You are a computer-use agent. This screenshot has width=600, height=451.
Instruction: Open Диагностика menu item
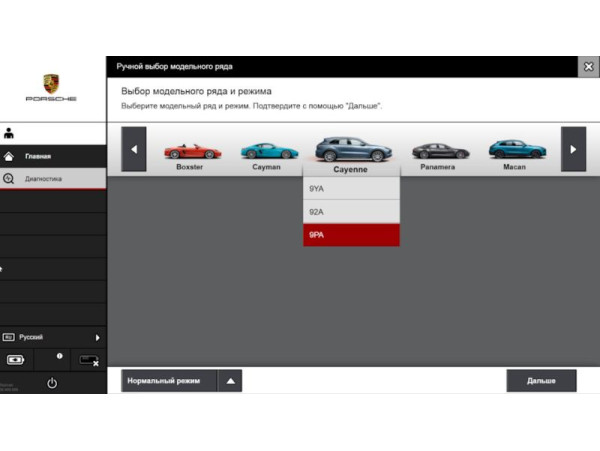[x=43, y=179]
